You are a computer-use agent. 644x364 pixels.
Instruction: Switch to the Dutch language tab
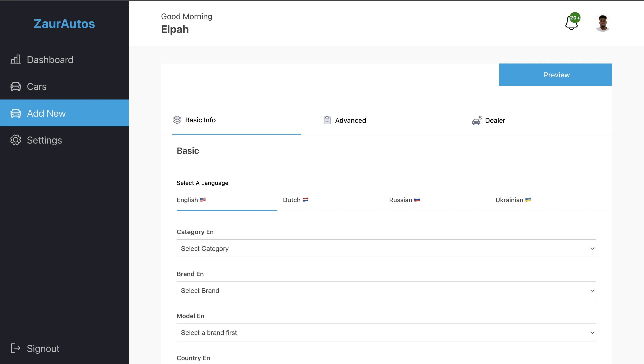tap(295, 200)
